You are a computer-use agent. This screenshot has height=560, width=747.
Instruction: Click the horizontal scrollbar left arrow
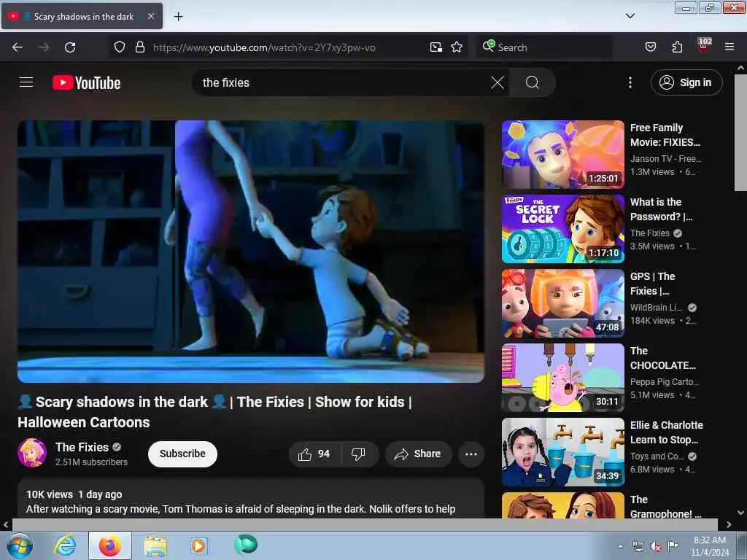6,524
